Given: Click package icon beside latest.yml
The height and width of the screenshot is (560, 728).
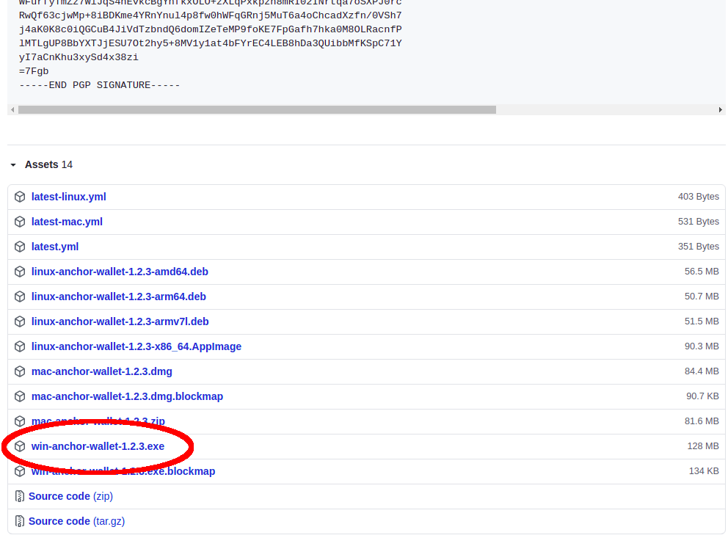Looking at the screenshot, I should coord(20,247).
